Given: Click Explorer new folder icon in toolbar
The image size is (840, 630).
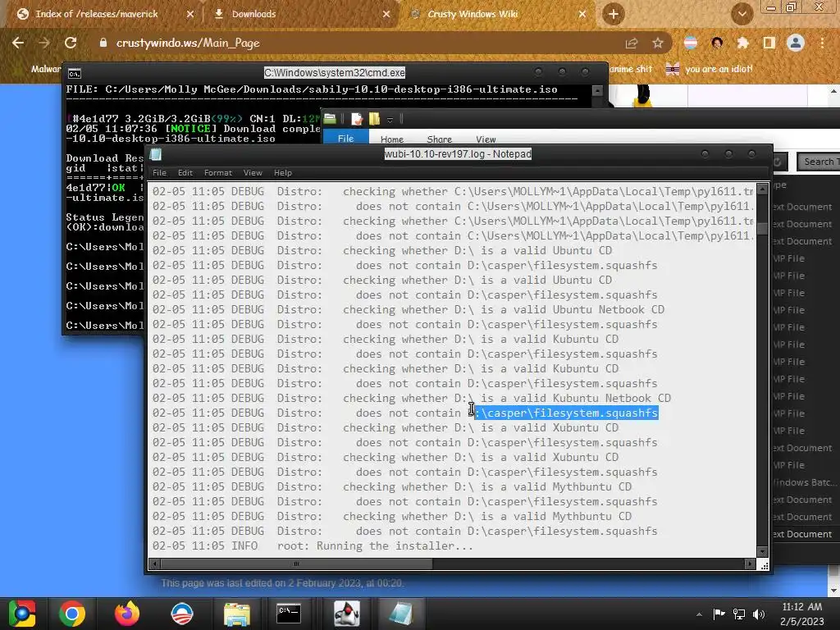Looking at the screenshot, I should 374,118.
